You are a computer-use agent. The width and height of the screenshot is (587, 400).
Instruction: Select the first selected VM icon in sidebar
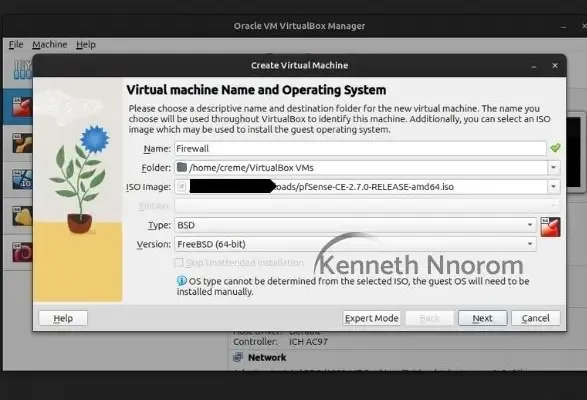coord(22,107)
